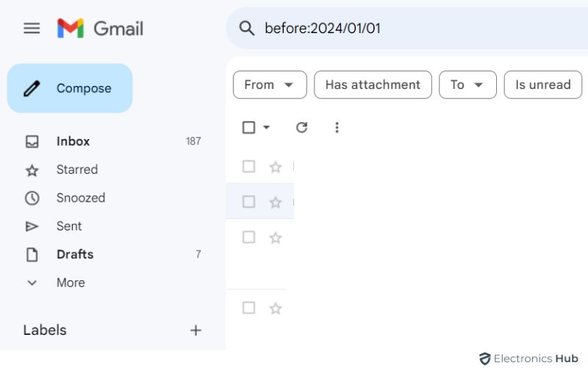This screenshot has width=588, height=368.
Task: Star the second email row
Action: (276, 202)
